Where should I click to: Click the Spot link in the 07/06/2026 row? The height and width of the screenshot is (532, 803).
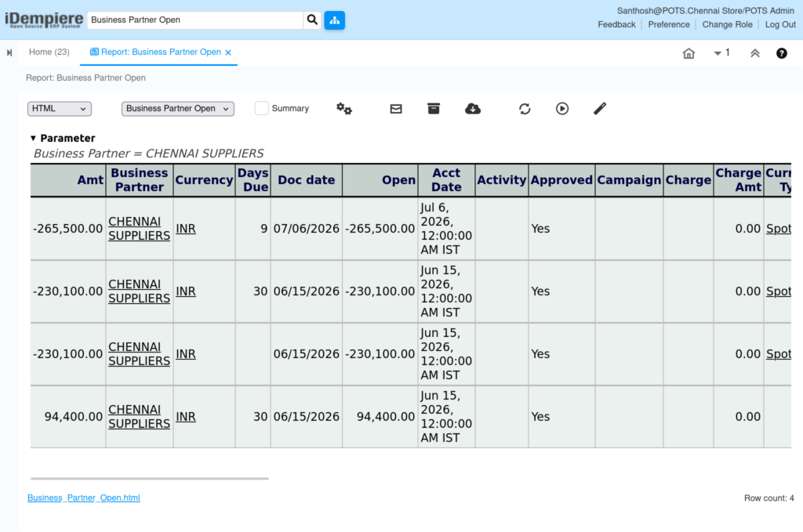point(779,229)
